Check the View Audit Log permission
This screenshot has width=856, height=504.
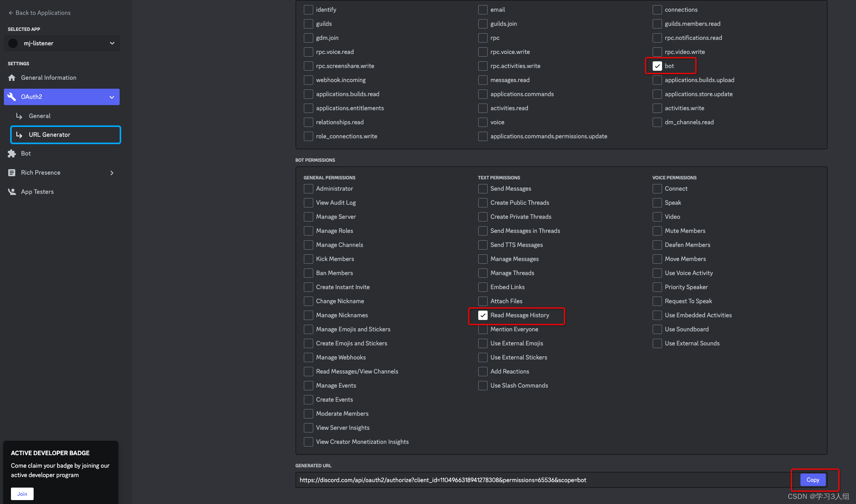click(308, 203)
